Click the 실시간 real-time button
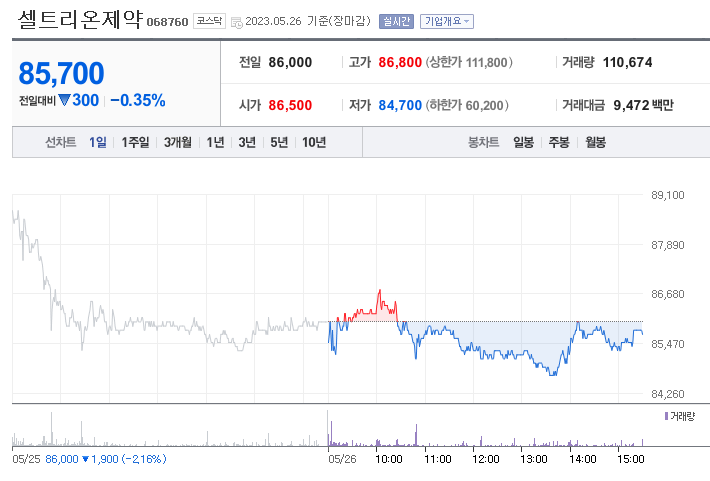 tap(396, 21)
